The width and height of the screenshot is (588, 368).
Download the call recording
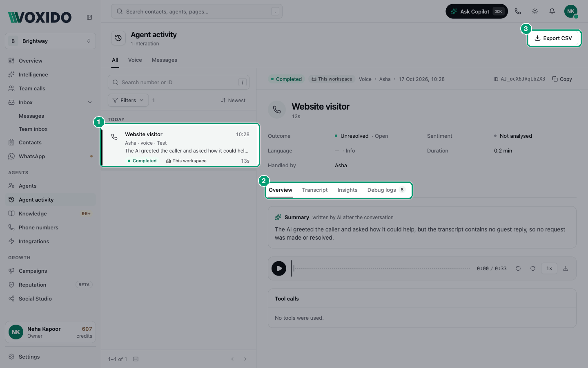pyautogui.click(x=566, y=269)
